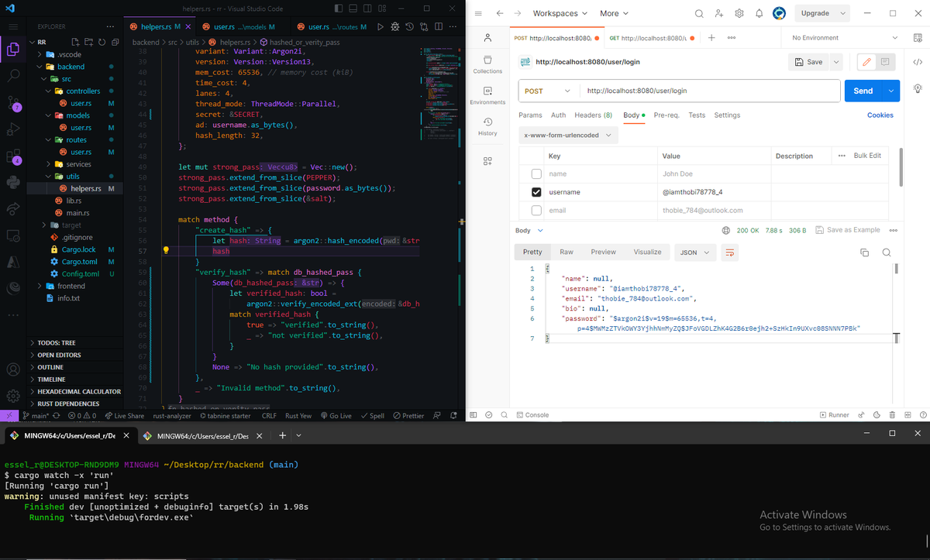Viewport: 930px width, 560px height.
Task: Open the Python icon in the activity bar
Action: pos(13,183)
